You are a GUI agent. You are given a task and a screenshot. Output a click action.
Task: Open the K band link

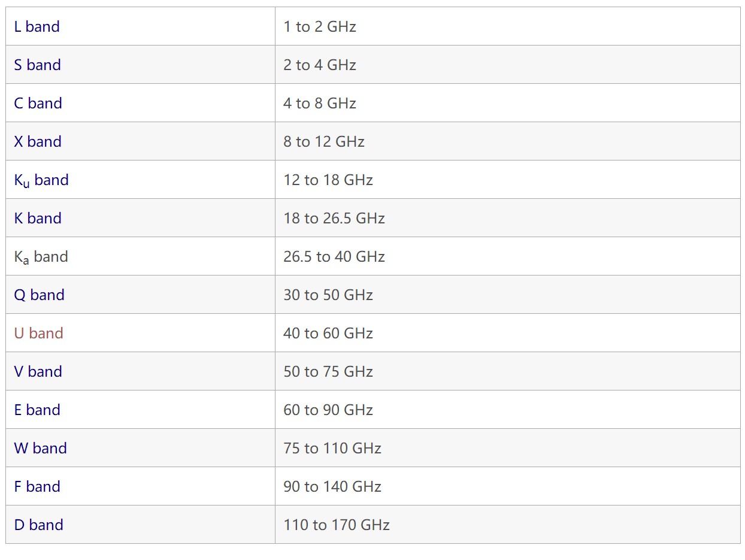[x=38, y=218]
